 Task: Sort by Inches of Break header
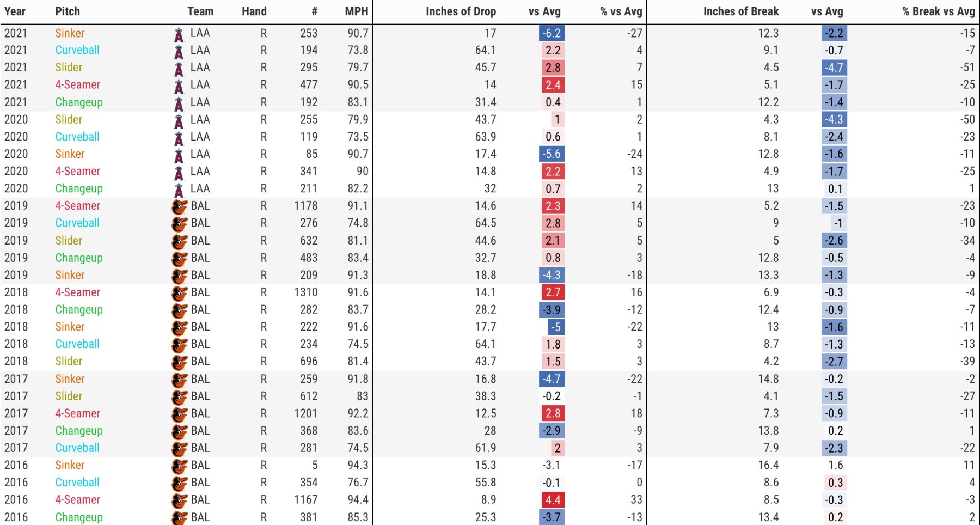click(x=741, y=11)
